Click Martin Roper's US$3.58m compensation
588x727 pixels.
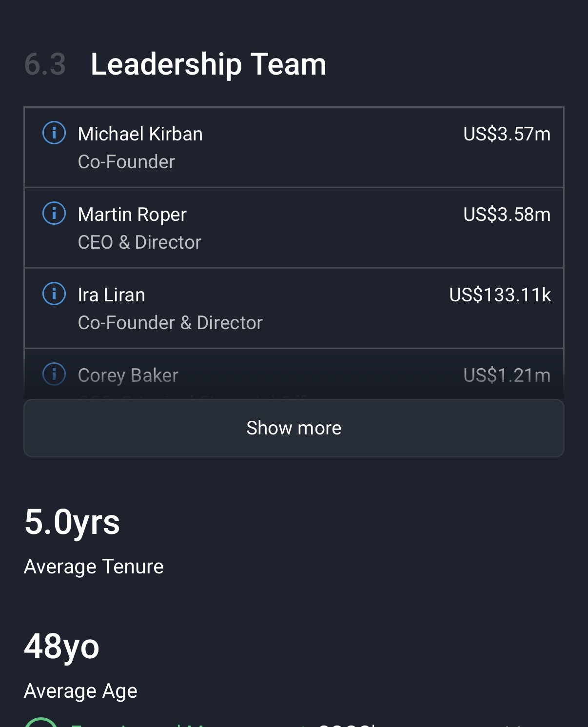click(507, 215)
